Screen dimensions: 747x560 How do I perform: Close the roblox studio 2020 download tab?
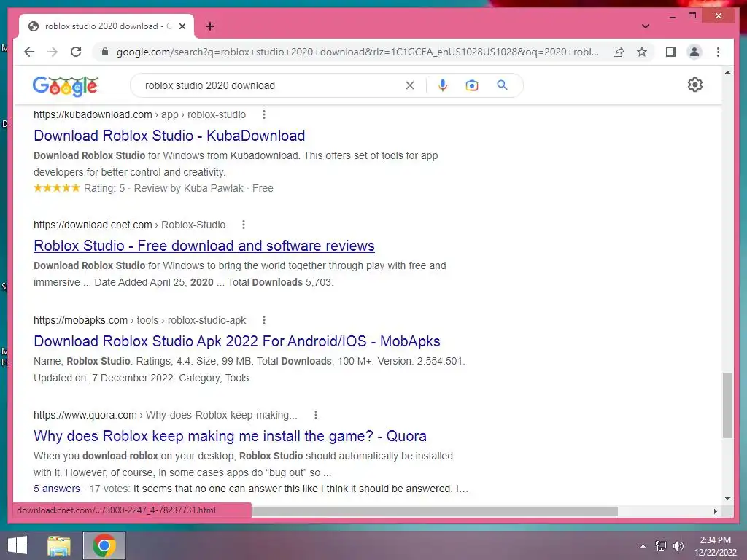click(182, 26)
